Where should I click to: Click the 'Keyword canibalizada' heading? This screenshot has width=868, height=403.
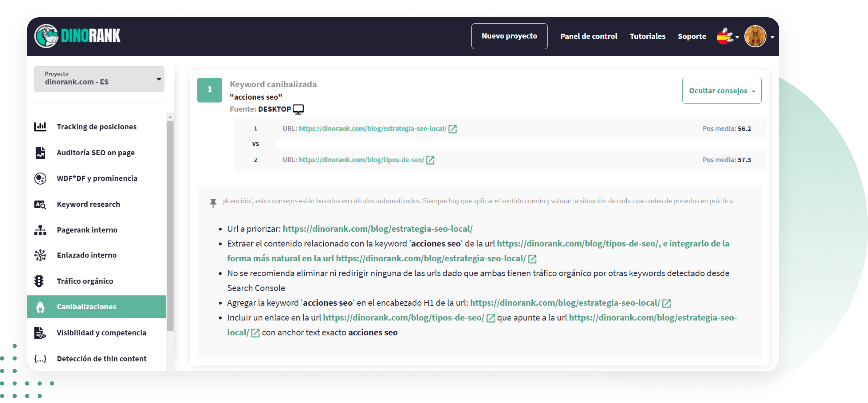(x=273, y=84)
